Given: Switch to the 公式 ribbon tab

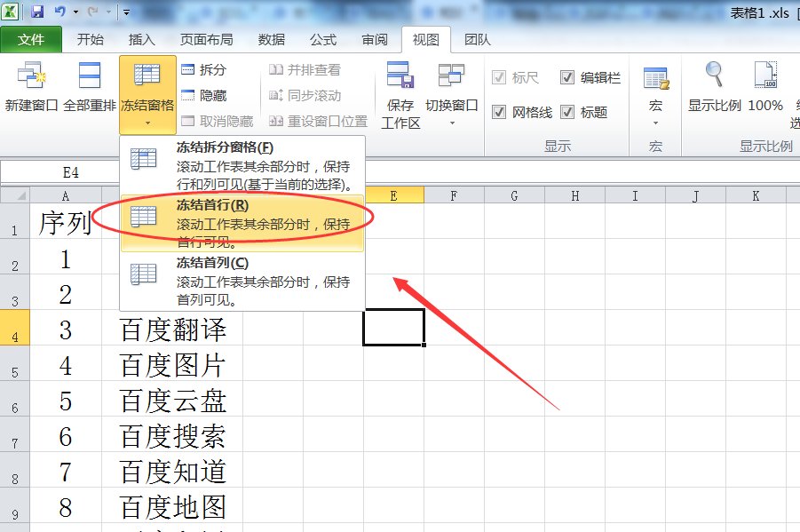Looking at the screenshot, I should 323,39.
